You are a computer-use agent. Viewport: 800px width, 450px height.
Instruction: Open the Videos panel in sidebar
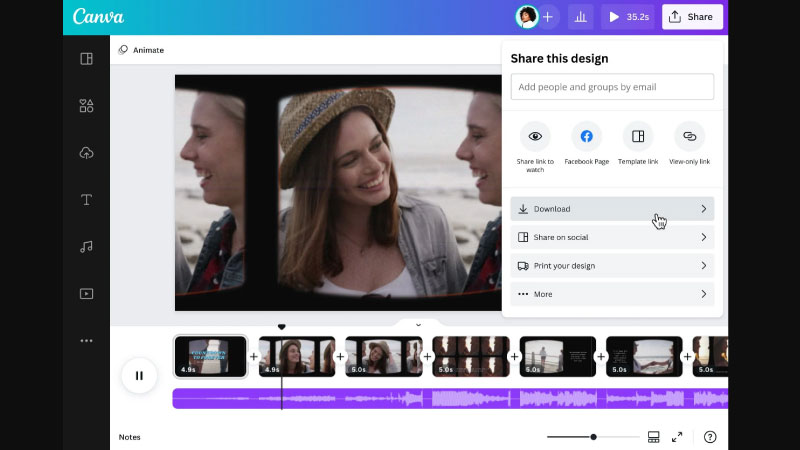click(86, 293)
